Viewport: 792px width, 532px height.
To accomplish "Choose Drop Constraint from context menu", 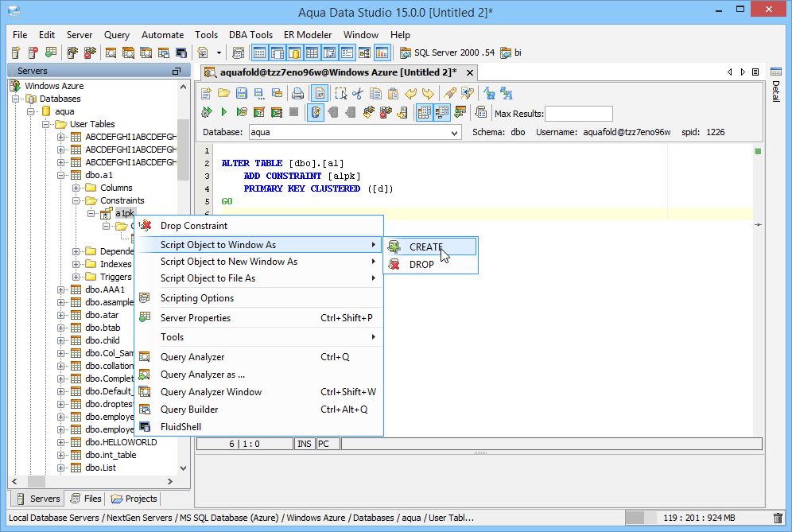I will coord(260,226).
